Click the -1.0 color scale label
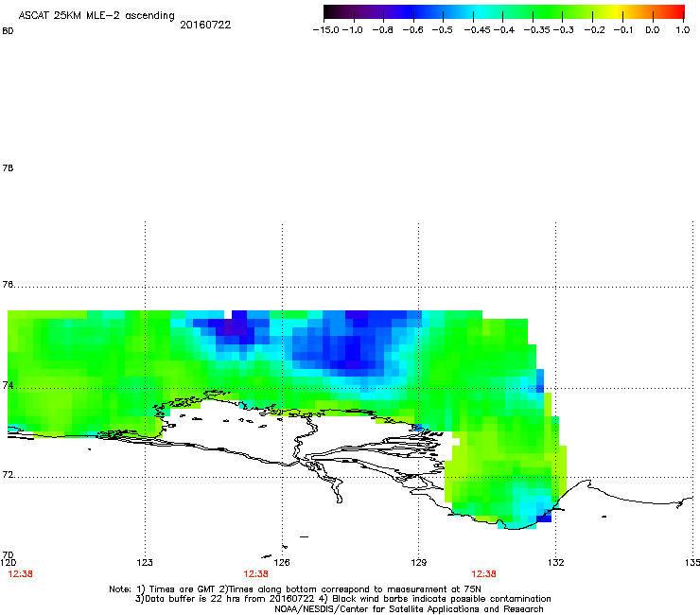700x615 pixels. coord(353,30)
